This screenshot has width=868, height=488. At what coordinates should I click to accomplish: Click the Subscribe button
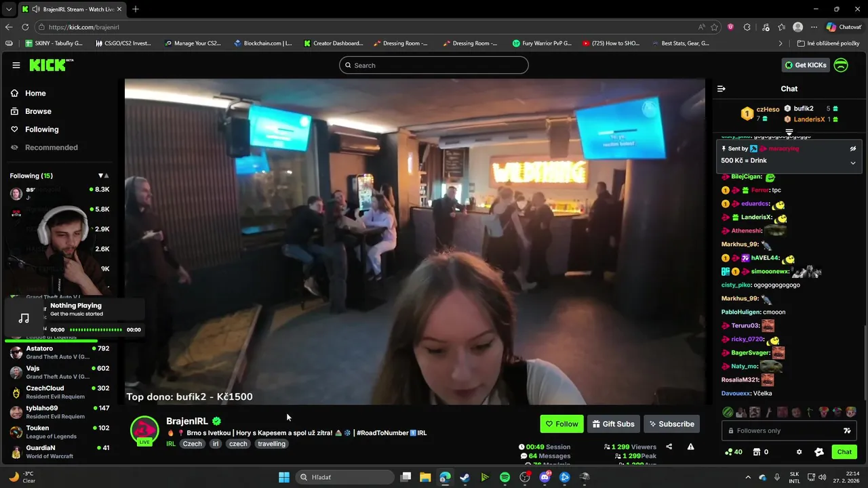pyautogui.click(x=671, y=424)
